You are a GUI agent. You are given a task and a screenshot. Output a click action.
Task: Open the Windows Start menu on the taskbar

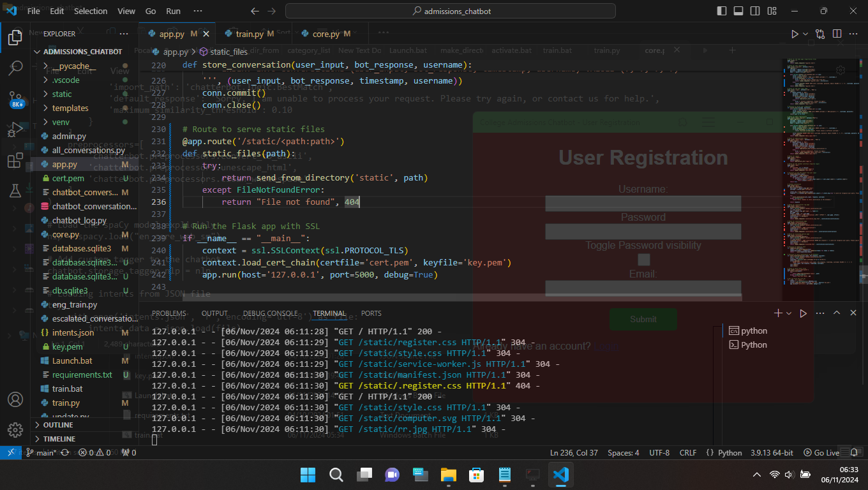point(308,474)
